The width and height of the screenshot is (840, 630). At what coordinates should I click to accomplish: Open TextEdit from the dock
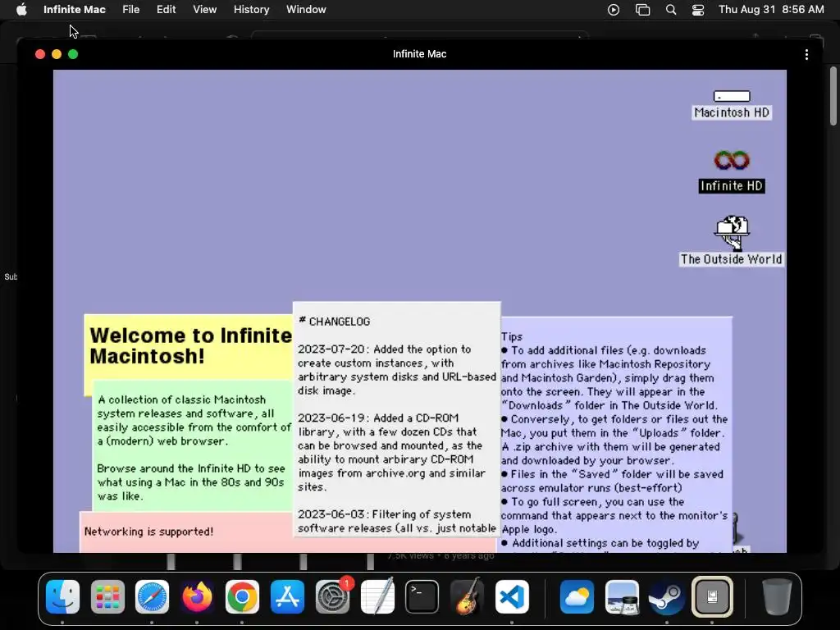click(377, 596)
